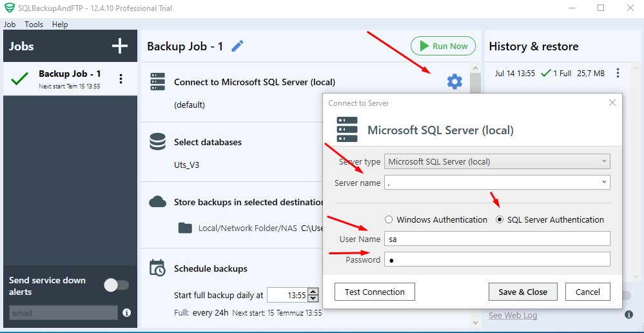
Task: Click the alerts email input field
Action: click(63, 313)
